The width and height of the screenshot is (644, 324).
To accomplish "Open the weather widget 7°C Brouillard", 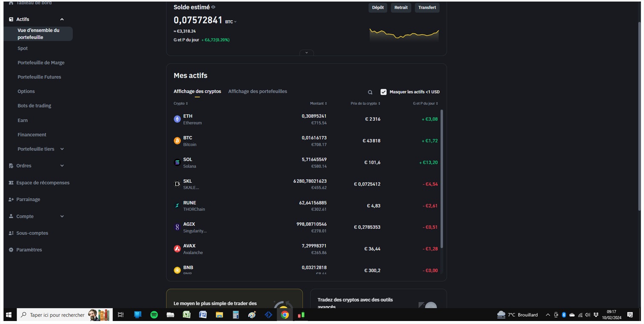I will [518, 315].
